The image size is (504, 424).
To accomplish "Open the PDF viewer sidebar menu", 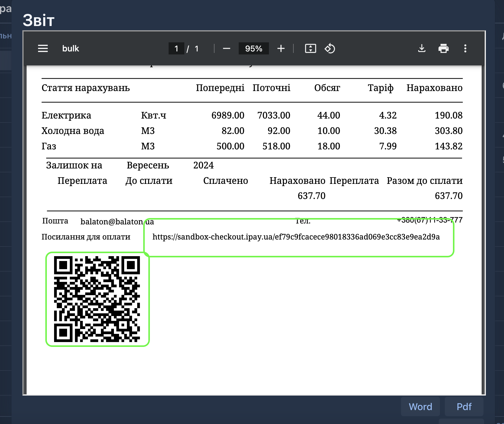I will (43, 48).
